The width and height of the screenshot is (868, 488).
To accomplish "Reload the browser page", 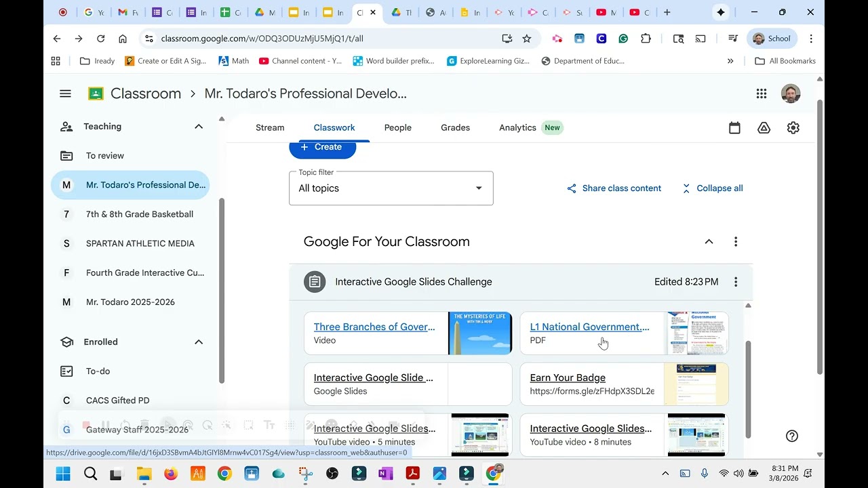I will pos(100,39).
